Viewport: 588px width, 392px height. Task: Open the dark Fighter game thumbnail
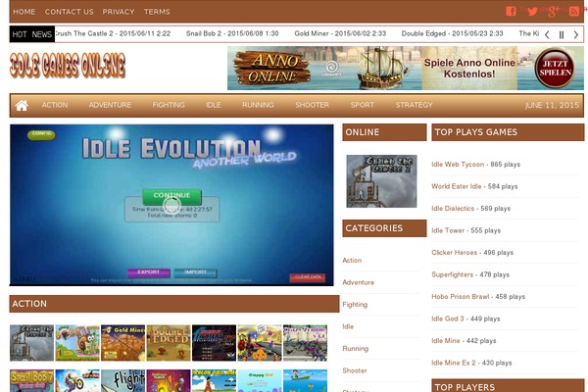[214, 343]
